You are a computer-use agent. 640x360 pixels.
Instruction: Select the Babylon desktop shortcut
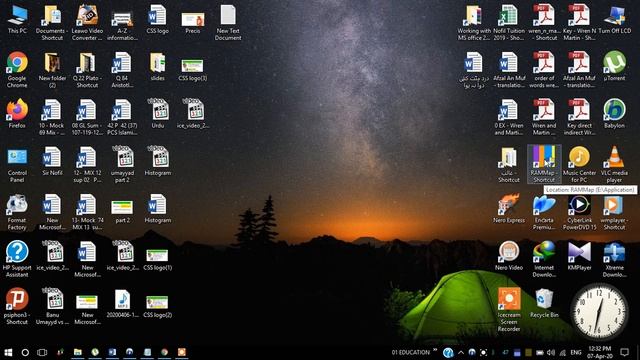click(615, 113)
